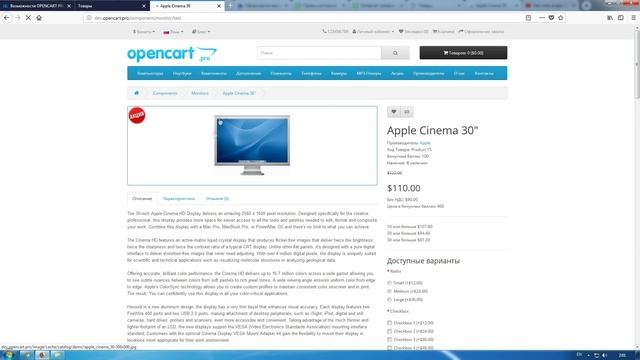
Task: Open the Планшеты category menu
Action: tap(281, 73)
